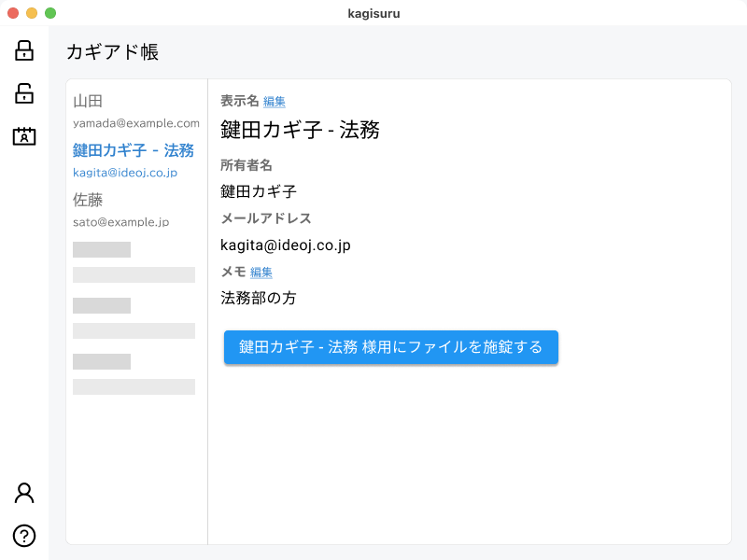This screenshot has height=560, width=747.
Task: Edit the メモ note field
Action: coord(261,273)
